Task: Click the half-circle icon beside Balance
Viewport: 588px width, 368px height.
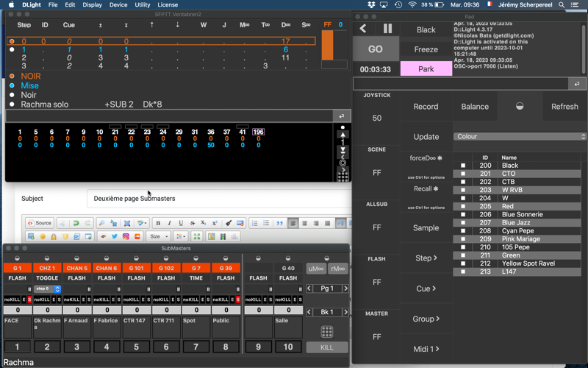Action: point(520,107)
